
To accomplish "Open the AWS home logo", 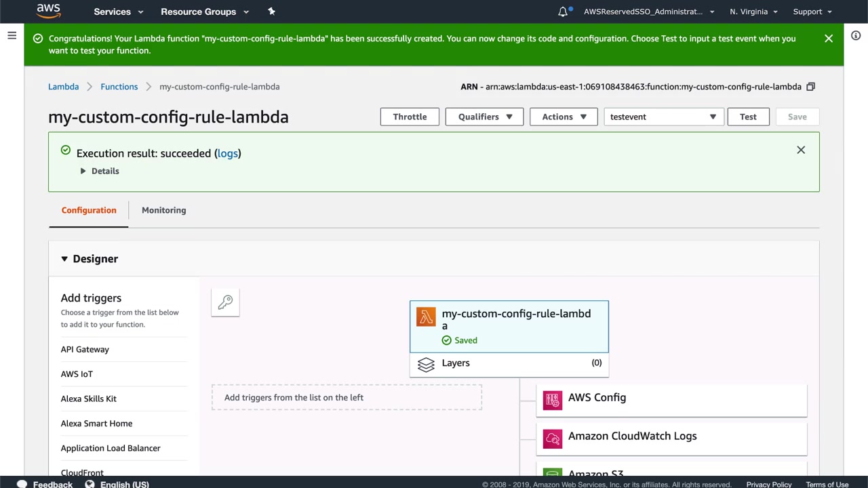I will click(49, 11).
